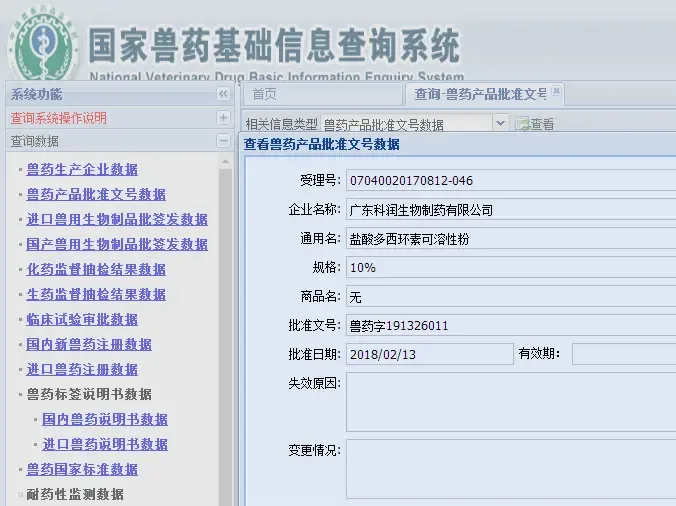Open 兽药生产企业数据 link
The width and height of the screenshot is (676, 506).
[82, 169]
